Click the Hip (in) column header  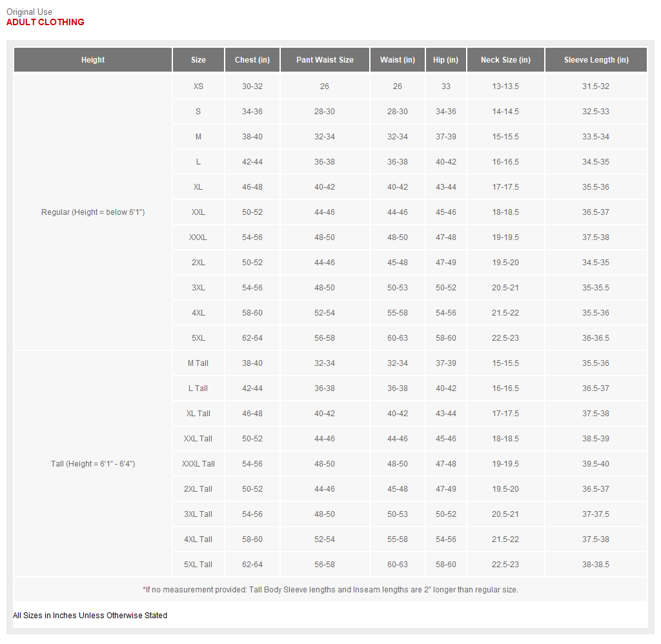pos(445,60)
